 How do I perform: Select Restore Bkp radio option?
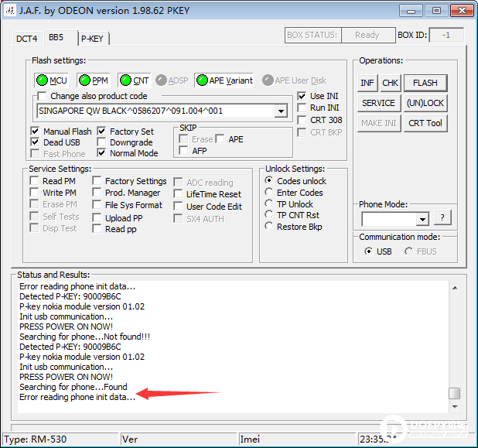(269, 226)
